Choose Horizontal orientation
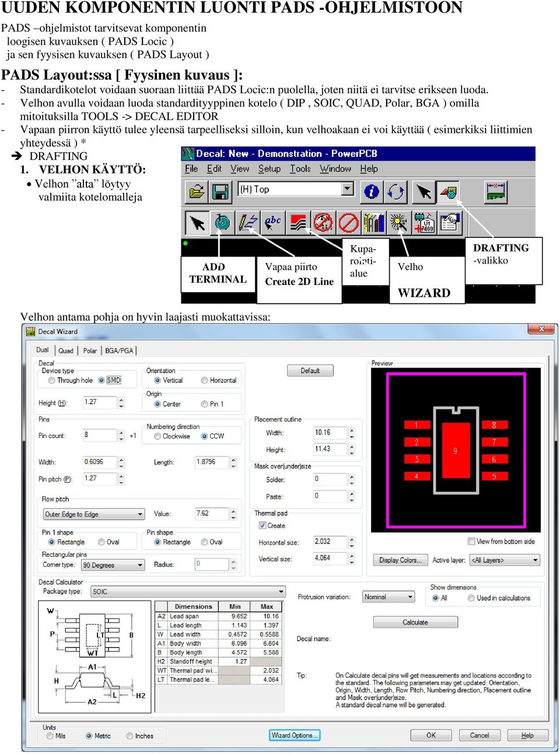 tap(205, 380)
